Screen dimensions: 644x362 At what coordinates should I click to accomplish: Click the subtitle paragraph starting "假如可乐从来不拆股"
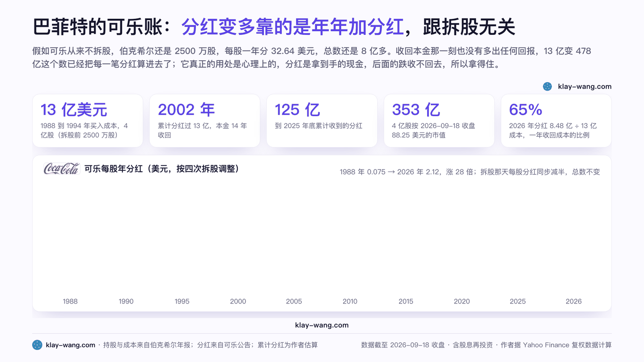312,58
